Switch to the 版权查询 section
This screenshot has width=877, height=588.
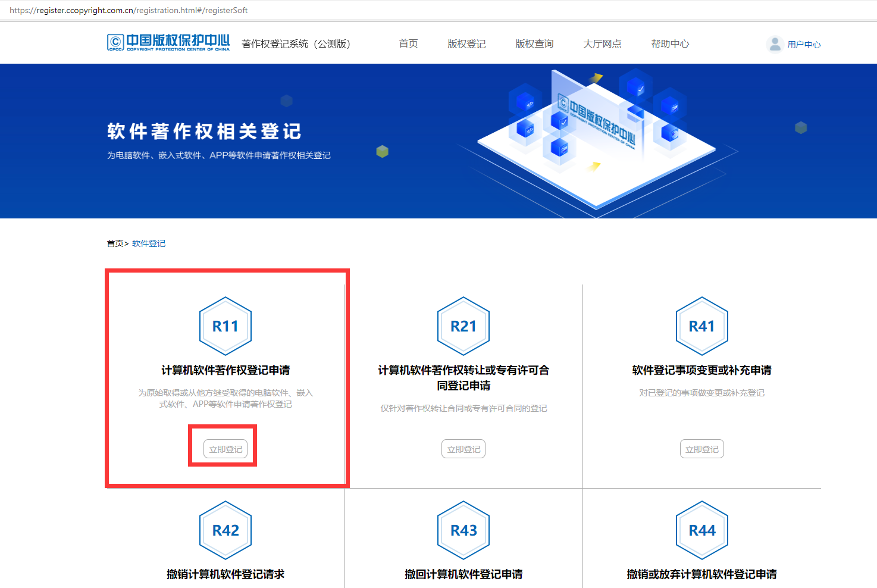coord(534,43)
